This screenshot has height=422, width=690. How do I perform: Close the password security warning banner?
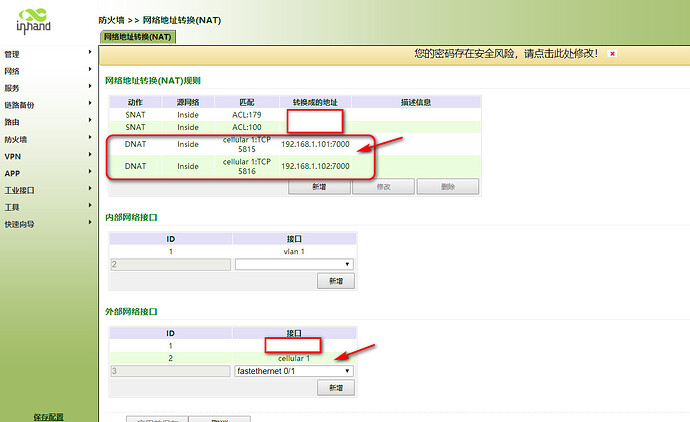(x=612, y=53)
